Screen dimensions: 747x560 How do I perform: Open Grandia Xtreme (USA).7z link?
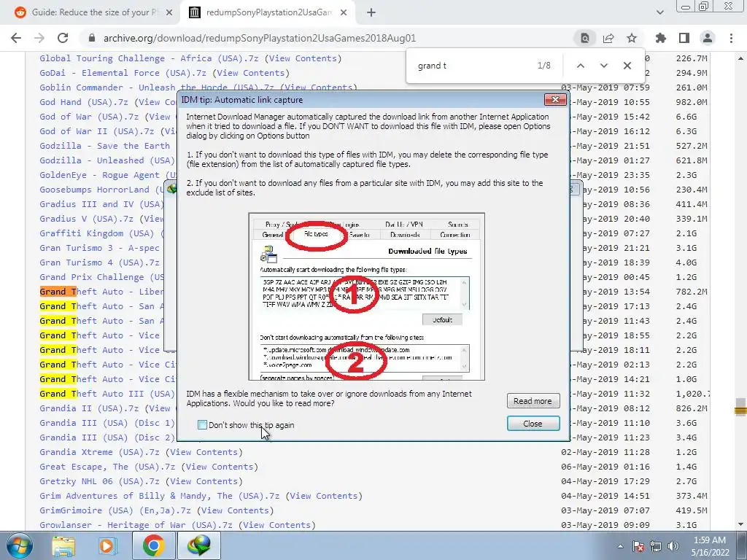(99, 452)
